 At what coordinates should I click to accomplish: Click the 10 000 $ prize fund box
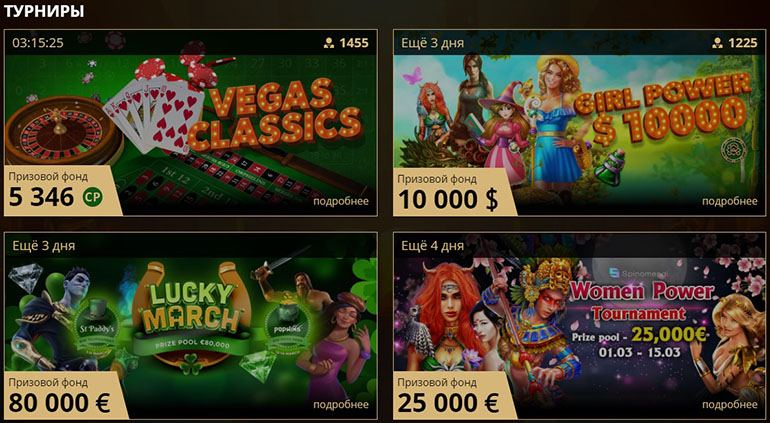(x=452, y=192)
